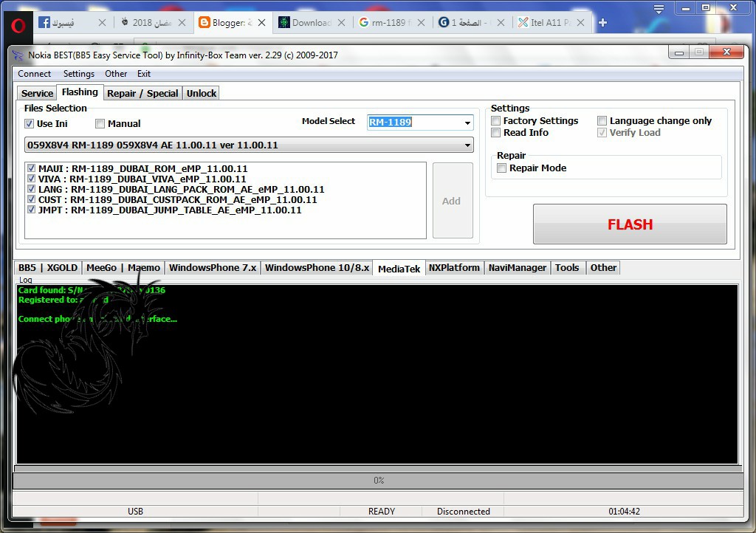Open the Settings menu
This screenshot has height=533, width=756.
coord(78,74)
